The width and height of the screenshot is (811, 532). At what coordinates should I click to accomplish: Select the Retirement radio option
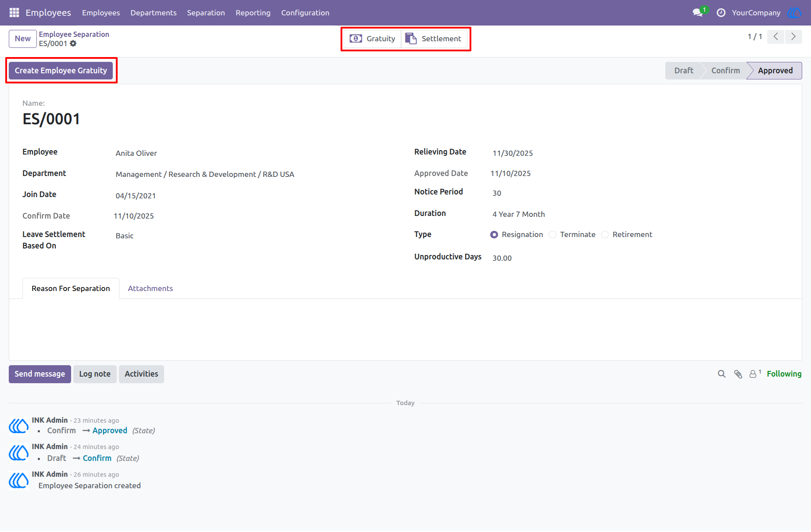point(605,235)
